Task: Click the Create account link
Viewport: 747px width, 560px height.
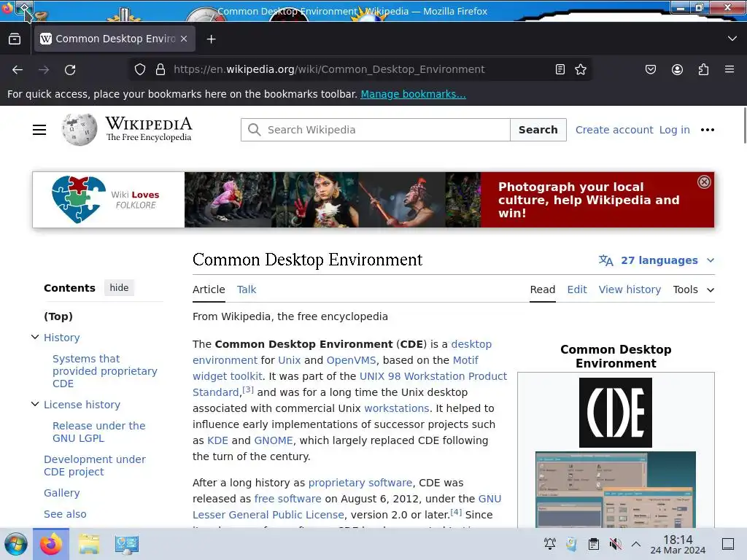Action: click(x=614, y=130)
